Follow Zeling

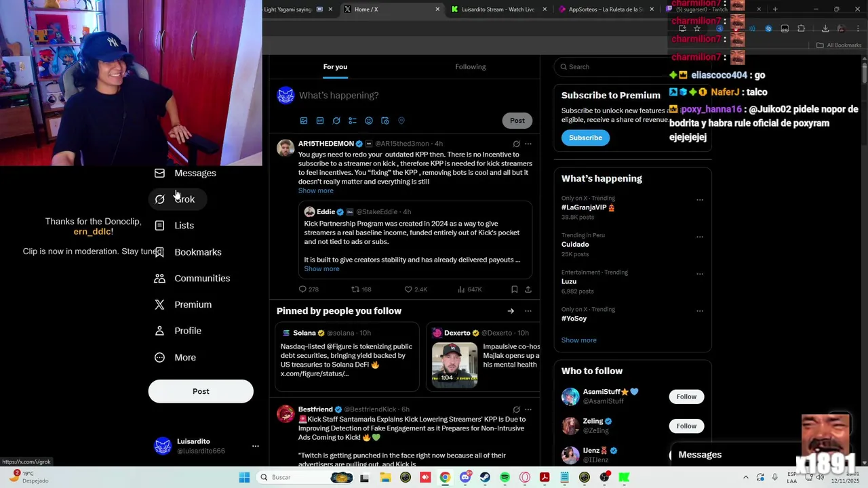(x=686, y=426)
